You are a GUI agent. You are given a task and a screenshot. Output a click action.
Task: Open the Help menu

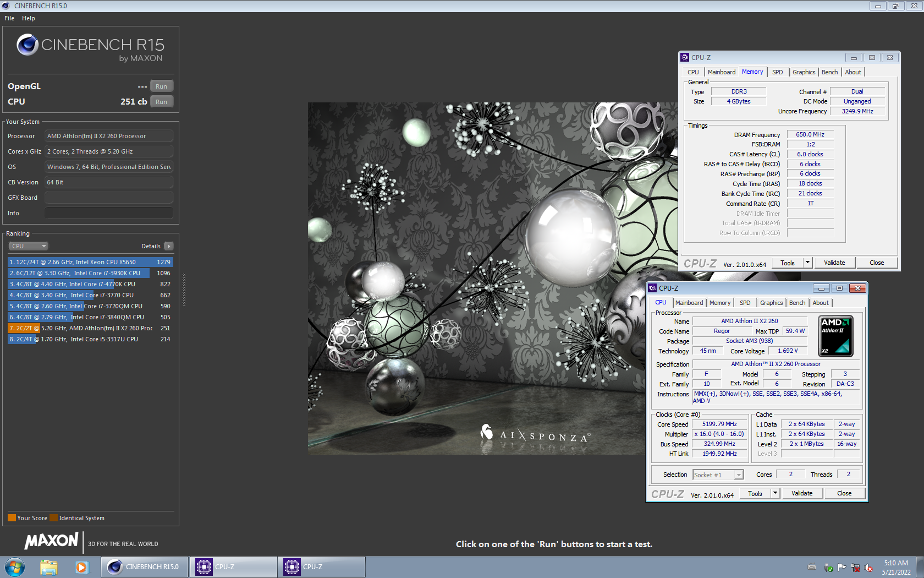tap(29, 18)
